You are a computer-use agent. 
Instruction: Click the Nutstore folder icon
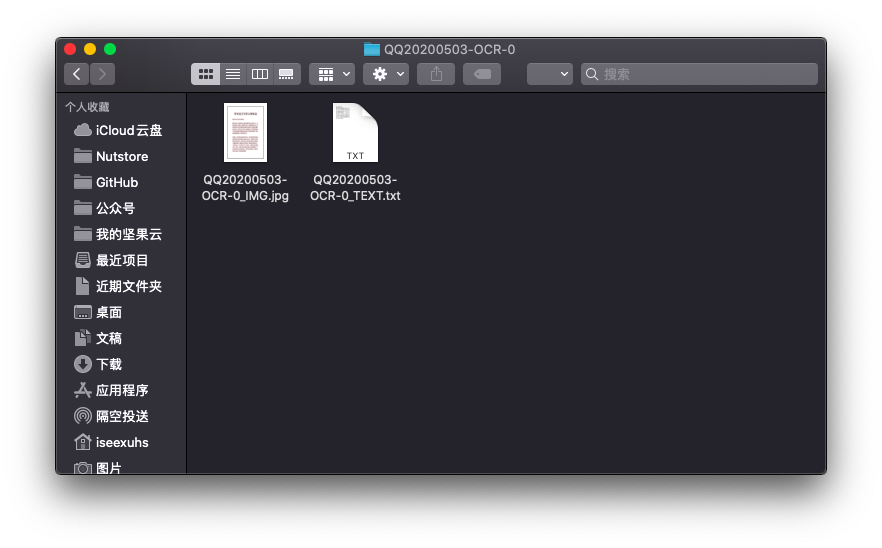tap(83, 156)
